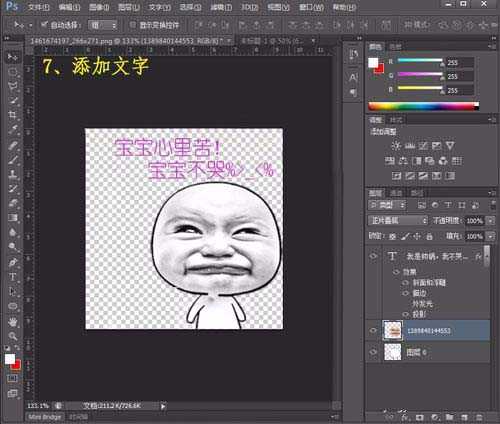Add a layer mask from panel bottom
The width and height of the screenshot is (500, 424).
[420, 417]
